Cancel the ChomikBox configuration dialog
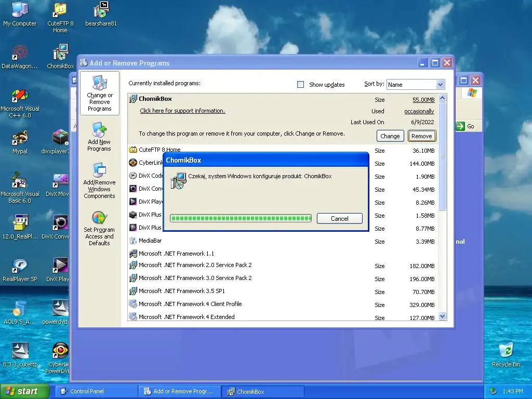Screen dimensions: 532x399 [x=340, y=219]
